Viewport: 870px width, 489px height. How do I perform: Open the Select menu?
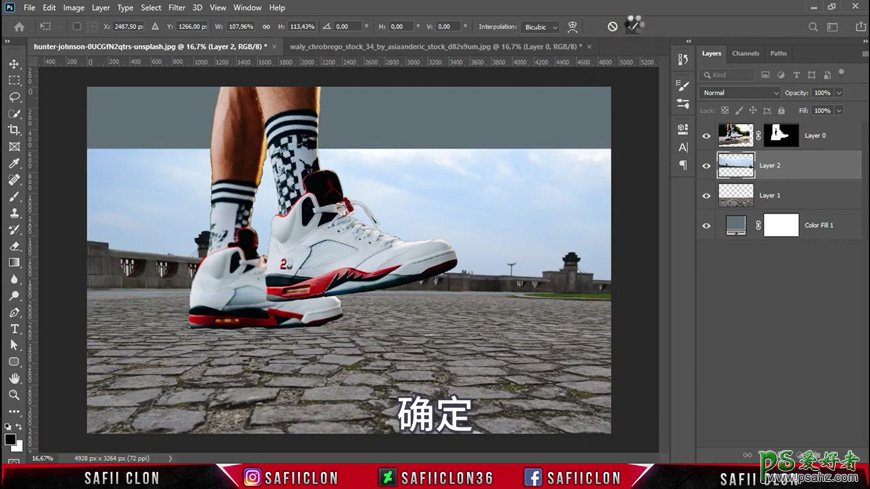coord(150,8)
